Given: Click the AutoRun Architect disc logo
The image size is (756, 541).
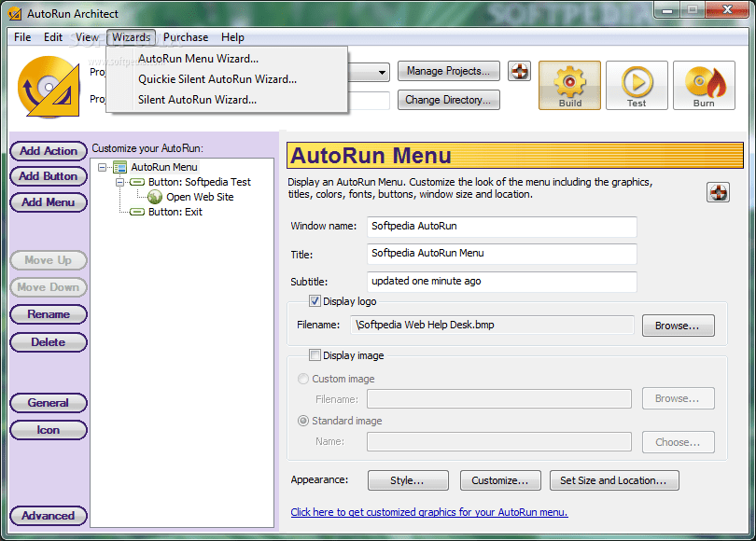Looking at the screenshot, I should [49, 87].
